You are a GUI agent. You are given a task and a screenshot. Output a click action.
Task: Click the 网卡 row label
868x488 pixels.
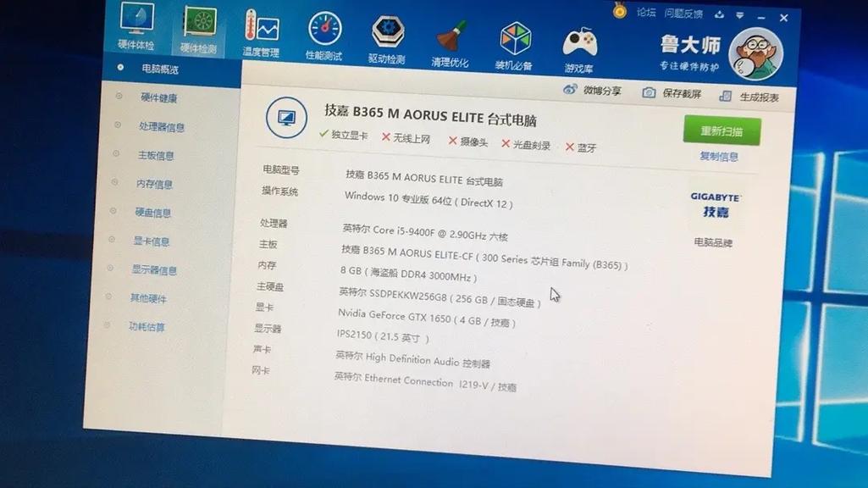pos(260,370)
